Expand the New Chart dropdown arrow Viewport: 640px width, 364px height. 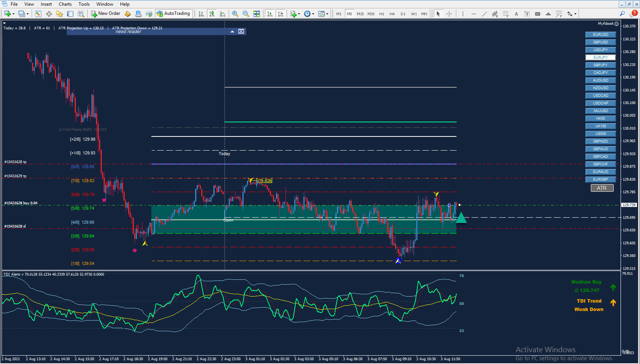[x=14, y=14]
